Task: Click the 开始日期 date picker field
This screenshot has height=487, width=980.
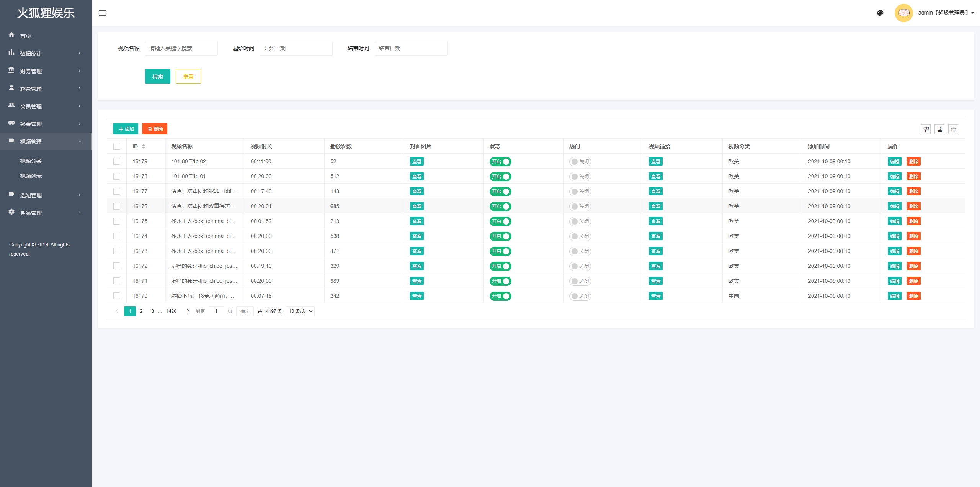Action: click(x=296, y=48)
